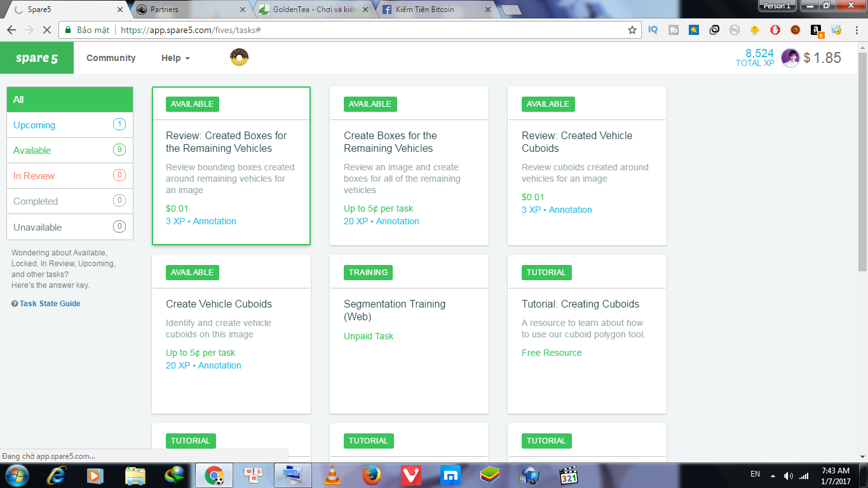The width and height of the screenshot is (868, 488).
Task: Click the Person 1 profile button
Action: [x=776, y=6]
